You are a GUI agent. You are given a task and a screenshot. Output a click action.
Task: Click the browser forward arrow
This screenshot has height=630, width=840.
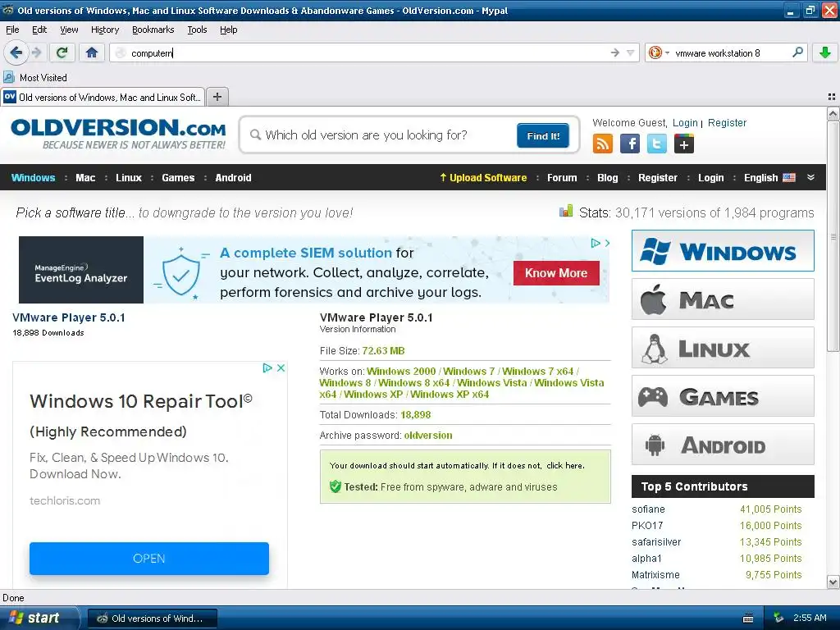pos(36,52)
